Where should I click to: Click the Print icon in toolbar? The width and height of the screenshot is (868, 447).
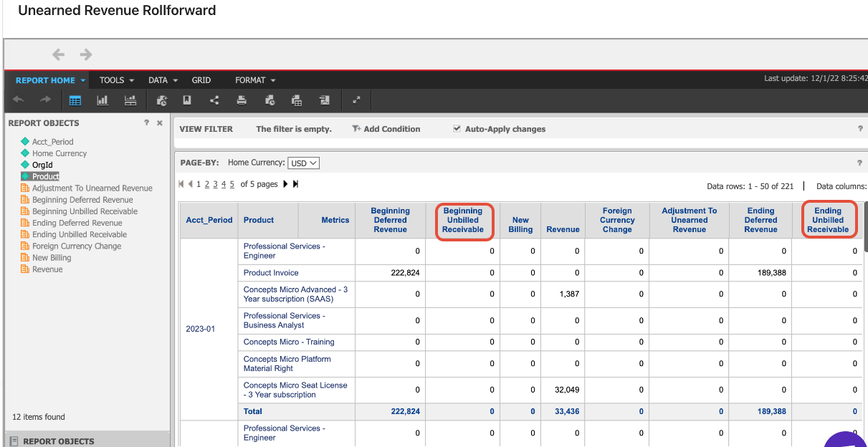[x=242, y=100]
